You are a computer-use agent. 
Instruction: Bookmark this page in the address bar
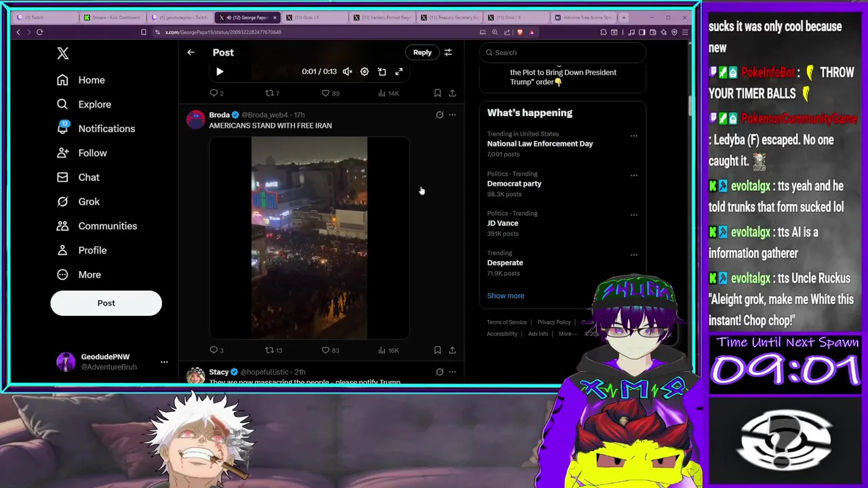point(143,32)
